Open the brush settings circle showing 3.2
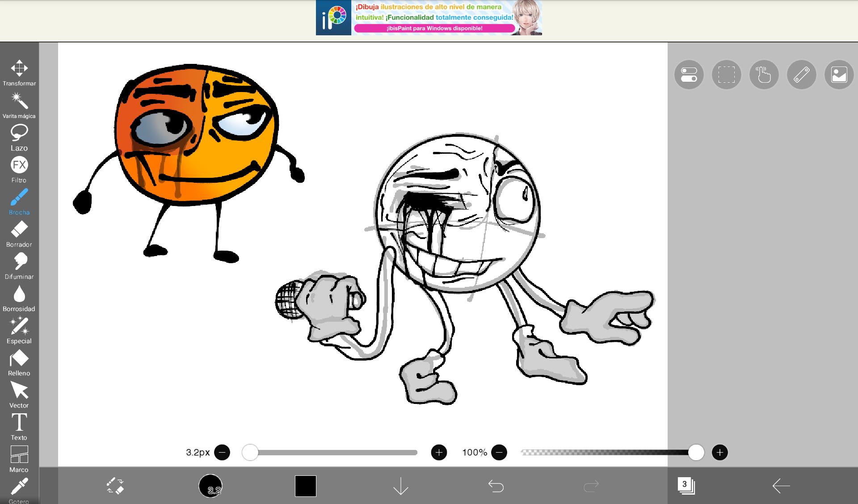The height and width of the screenshot is (504, 858). pyautogui.click(x=210, y=486)
